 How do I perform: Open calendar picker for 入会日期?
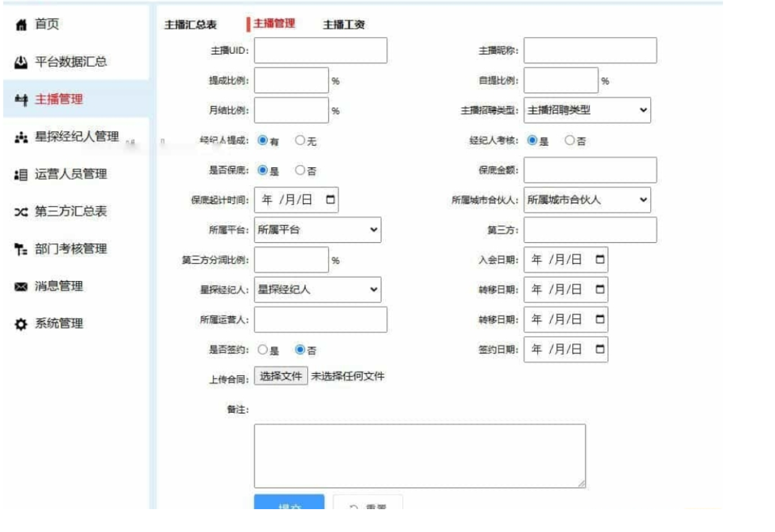(599, 260)
